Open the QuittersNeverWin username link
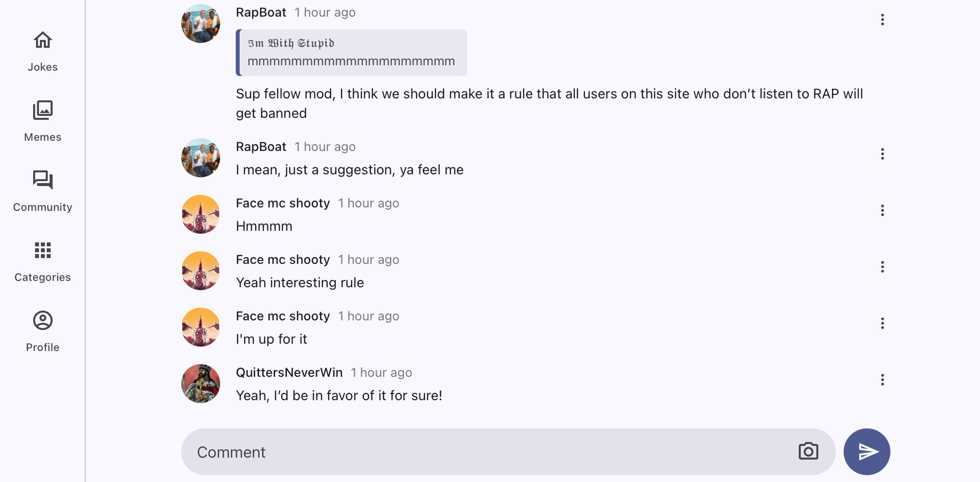The width and height of the screenshot is (980, 482). coord(289,373)
